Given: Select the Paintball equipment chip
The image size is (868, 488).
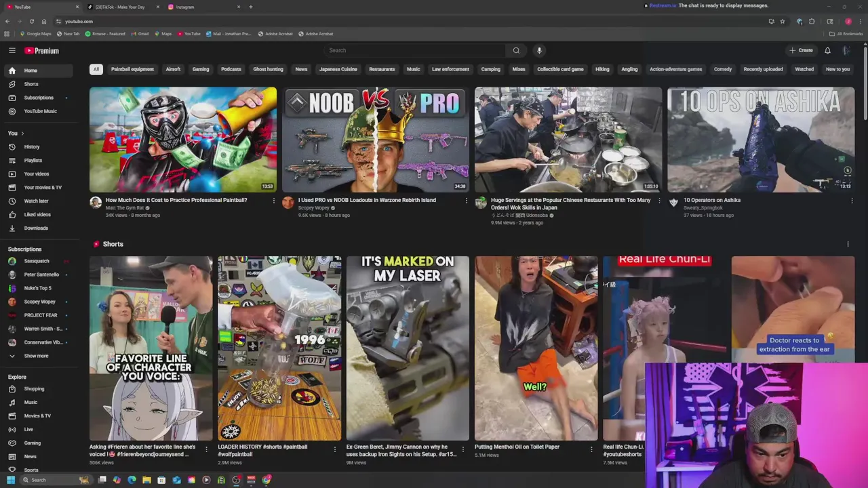Looking at the screenshot, I should (x=132, y=69).
